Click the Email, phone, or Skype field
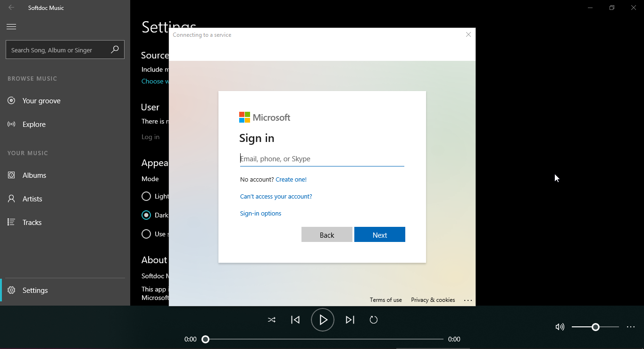Screen dimensions: 644x349 [x=322, y=159]
